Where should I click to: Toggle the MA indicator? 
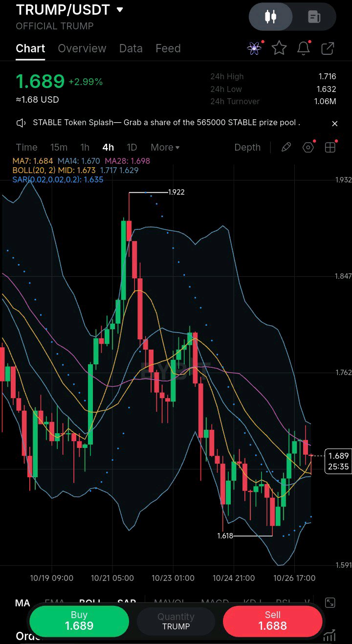pyautogui.click(x=22, y=603)
